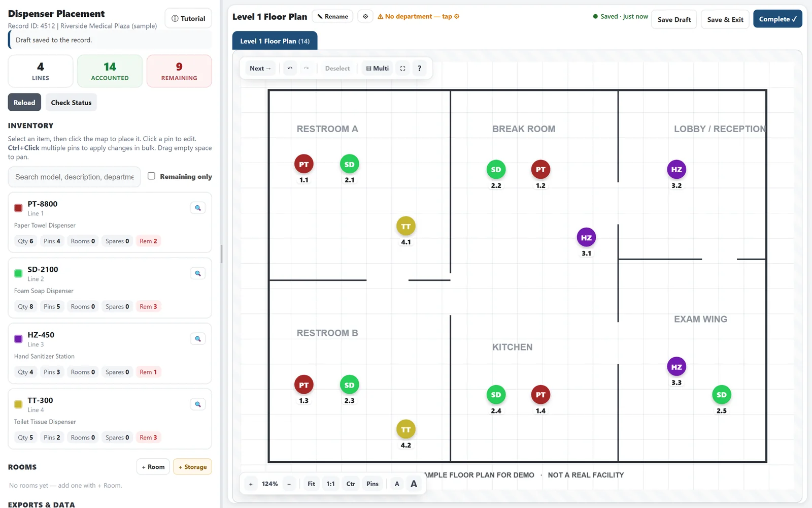Switch to Level 1 Floor Plan tab
The height and width of the screenshot is (508, 812).
(275, 41)
